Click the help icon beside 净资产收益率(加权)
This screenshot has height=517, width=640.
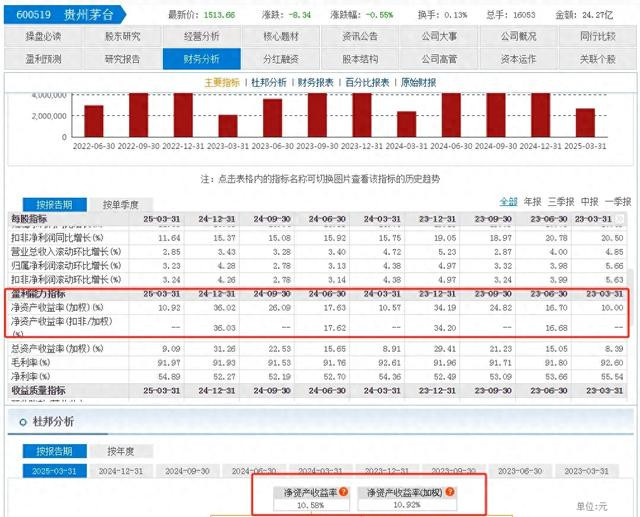pos(450,492)
